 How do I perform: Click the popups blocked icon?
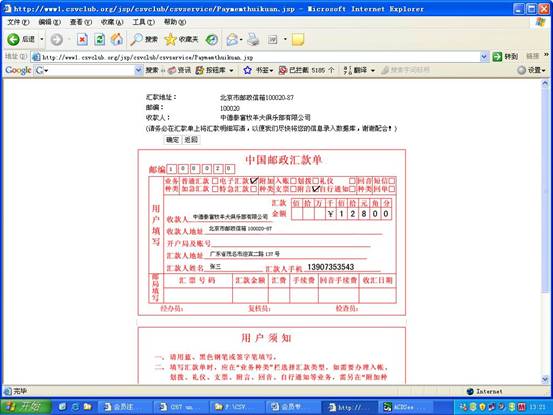(282, 70)
